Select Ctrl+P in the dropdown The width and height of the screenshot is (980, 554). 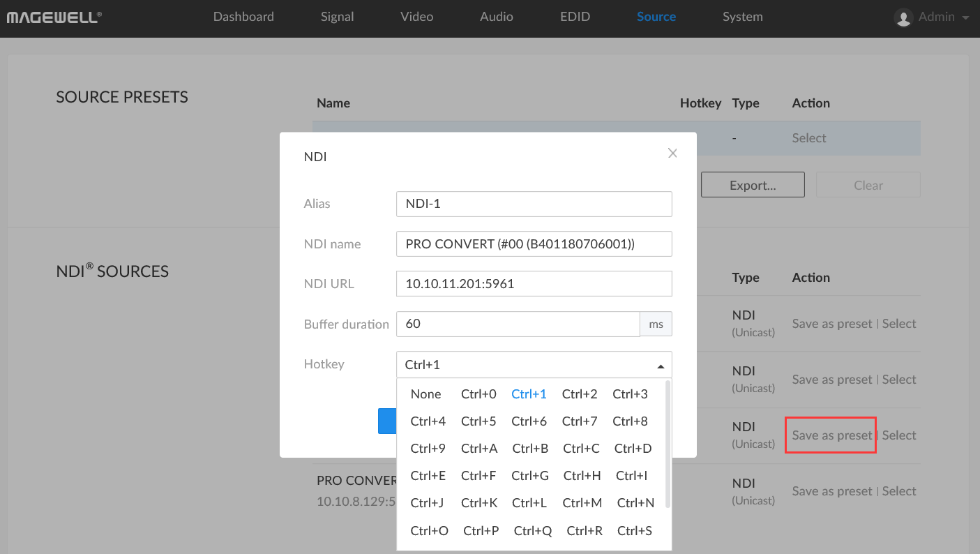pos(481,531)
